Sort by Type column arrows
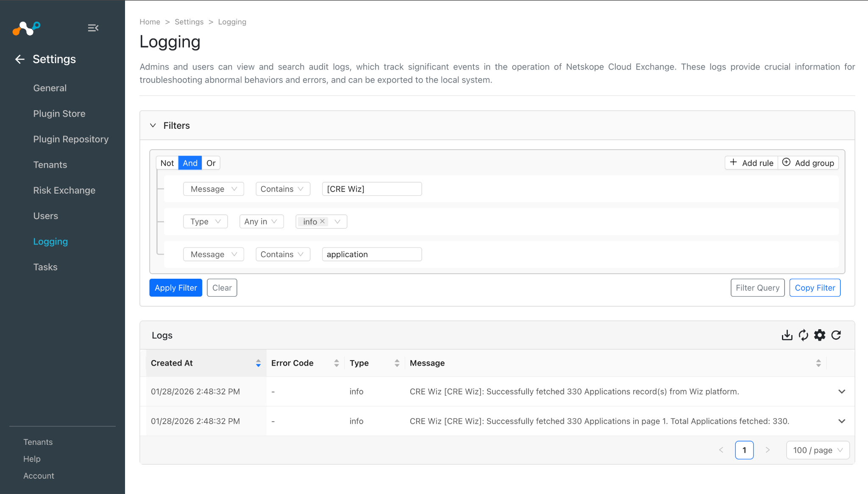The width and height of the screenshot is (868, 494). (x=397, y=363)
